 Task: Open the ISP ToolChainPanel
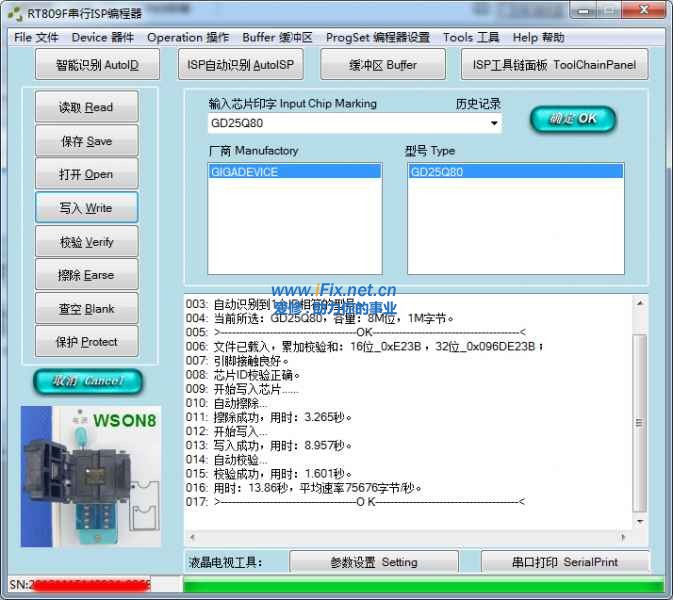pyautogui.click(x=553, y=66)
